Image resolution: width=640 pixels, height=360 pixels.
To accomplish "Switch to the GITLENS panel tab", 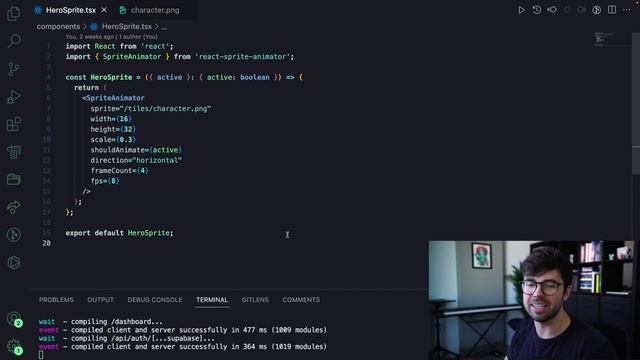I will pyautogui.click(x=255, y=300).
